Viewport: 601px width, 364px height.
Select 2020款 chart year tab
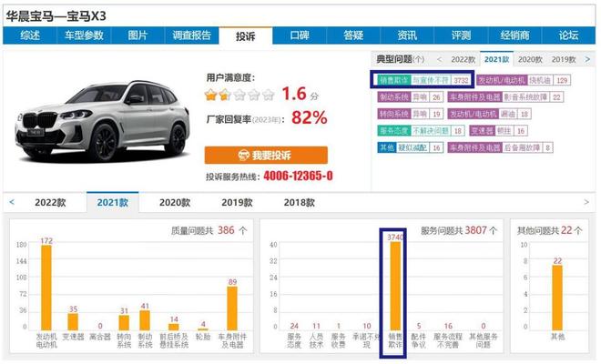pyautogui.click(x=175, y=202)
